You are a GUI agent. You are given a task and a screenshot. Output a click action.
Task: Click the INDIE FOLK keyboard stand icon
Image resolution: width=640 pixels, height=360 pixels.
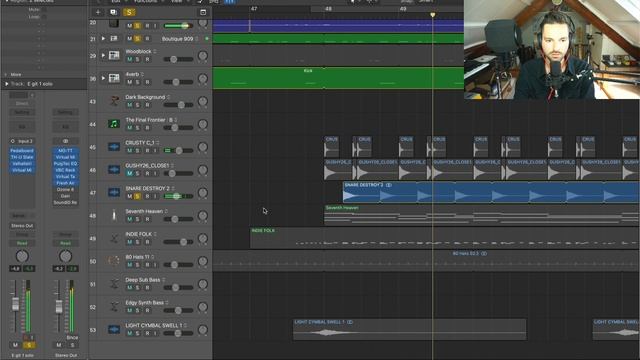click(x=114, y=238)
